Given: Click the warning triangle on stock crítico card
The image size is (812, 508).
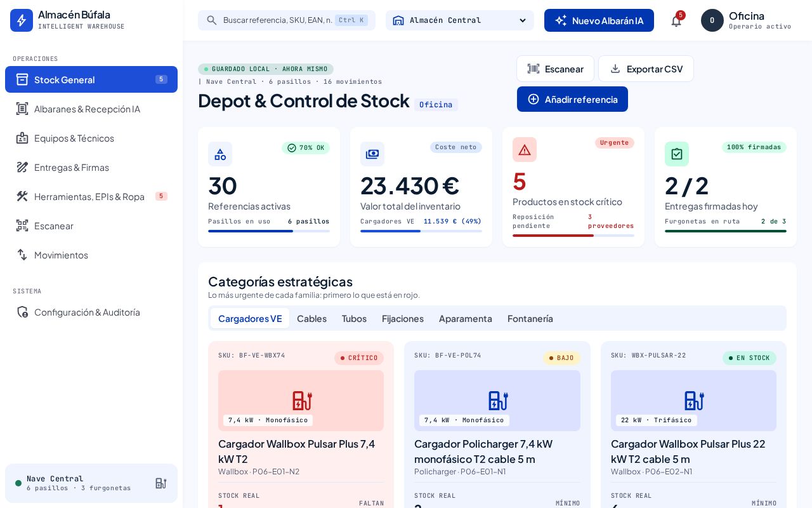Looking at the screenshot, I should [525, 150].
